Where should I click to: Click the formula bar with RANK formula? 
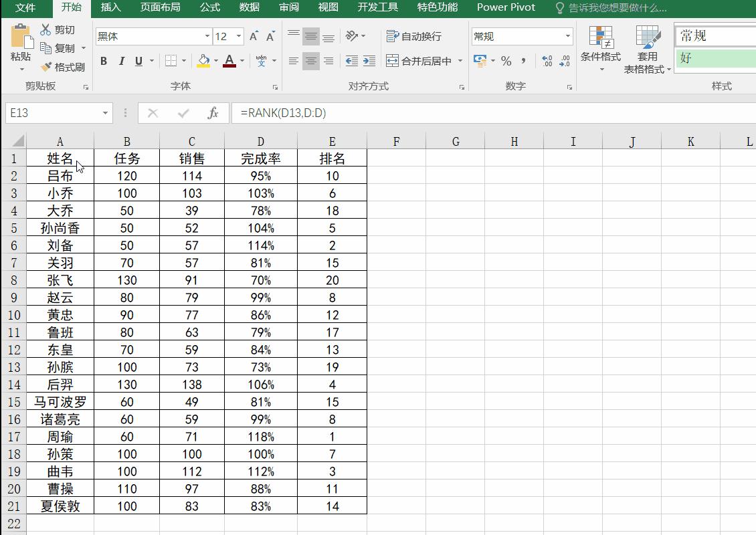(494, 113)
